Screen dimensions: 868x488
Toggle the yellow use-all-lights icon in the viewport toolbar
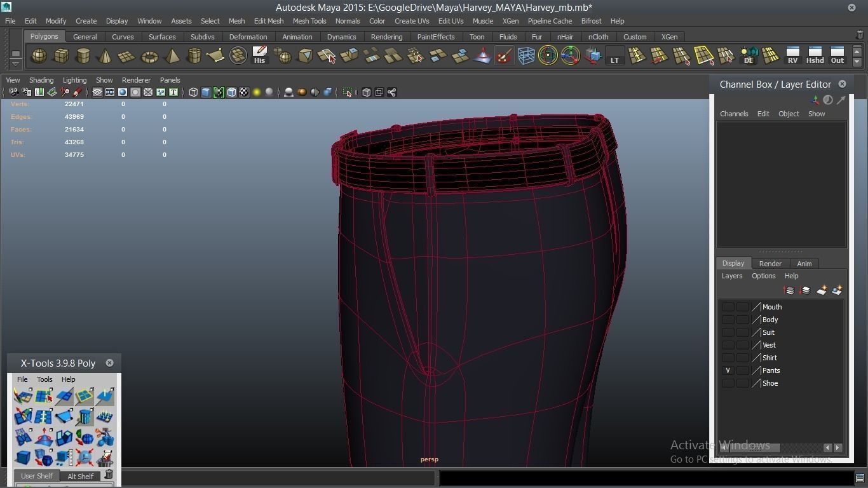[x=257, y=92]
